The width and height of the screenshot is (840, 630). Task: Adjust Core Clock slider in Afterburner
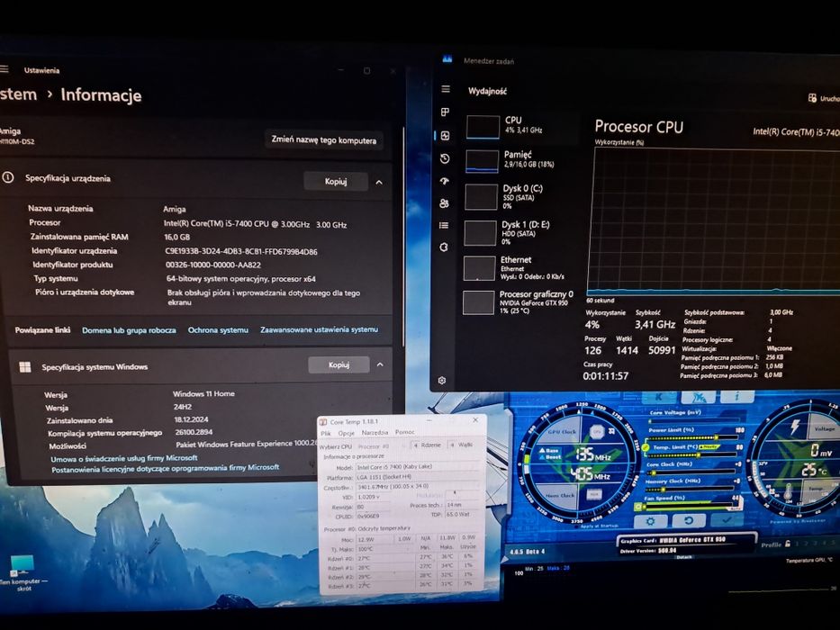click(691, 472)
